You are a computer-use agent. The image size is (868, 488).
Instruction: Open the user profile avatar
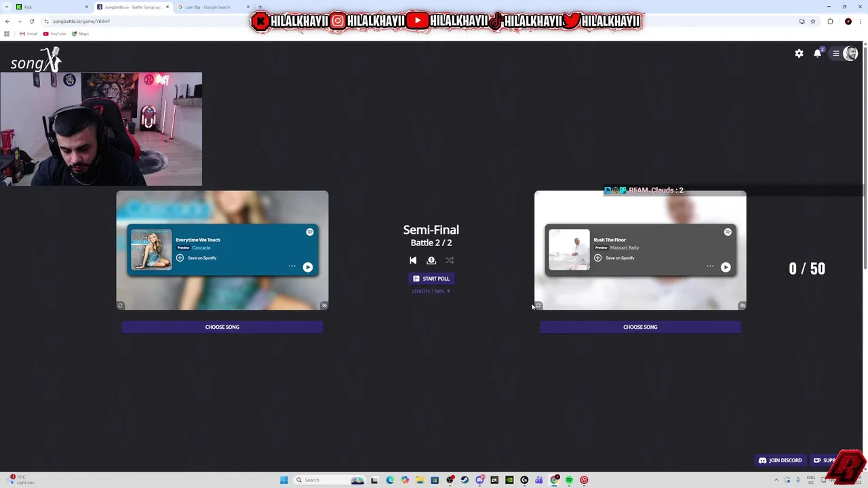click(x=850, y=54)
